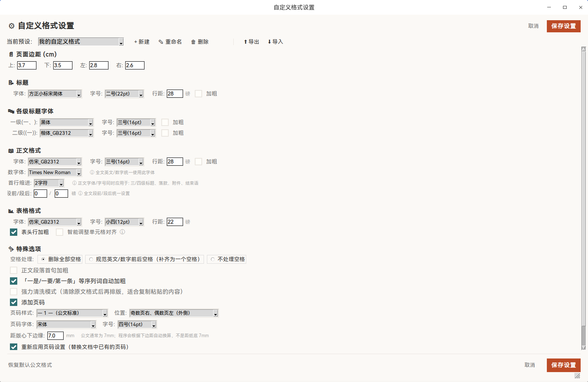The height and width of the screenshot is (382, 588).
Task: Enable 加粗 checkbox in 正文格式 section
Action: coord(198,162)
